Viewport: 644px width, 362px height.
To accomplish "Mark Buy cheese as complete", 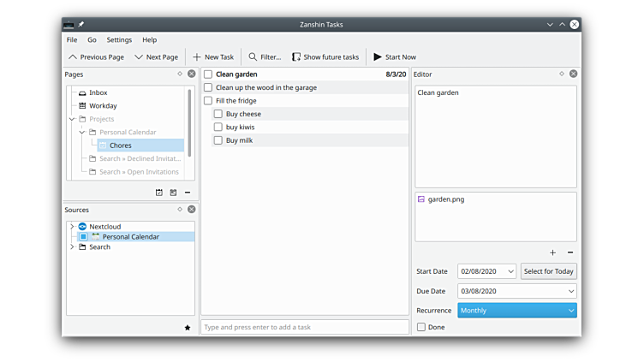I will [x=218, y=114].
